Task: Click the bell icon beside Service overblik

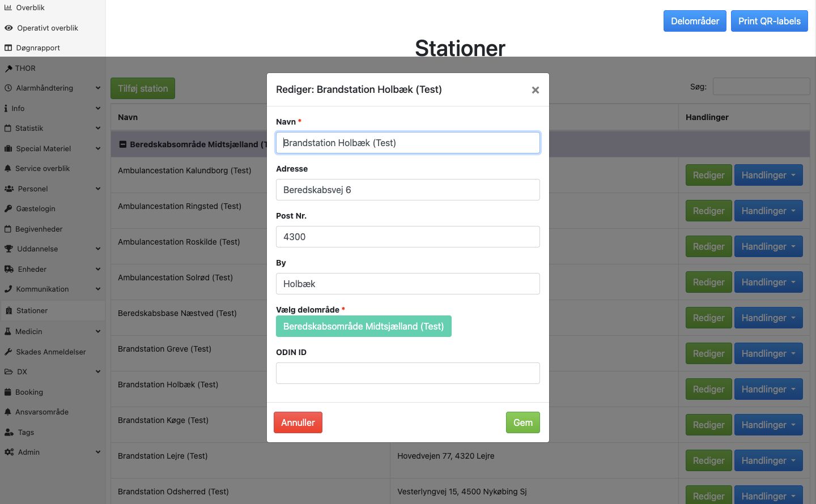Action: [8, 169]
